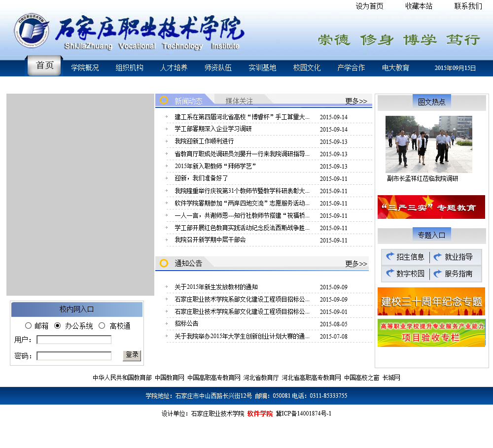Focus the 用户 username input field

(x=74, y=340)
